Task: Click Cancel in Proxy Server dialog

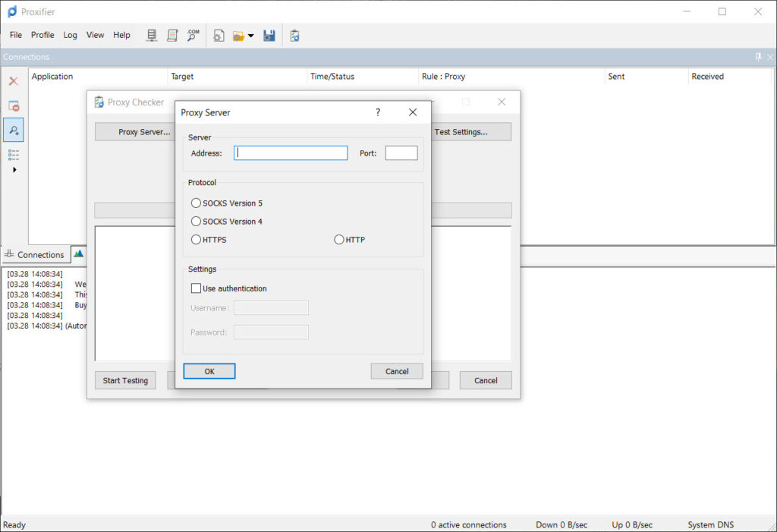Action: [x=397, y=371]
